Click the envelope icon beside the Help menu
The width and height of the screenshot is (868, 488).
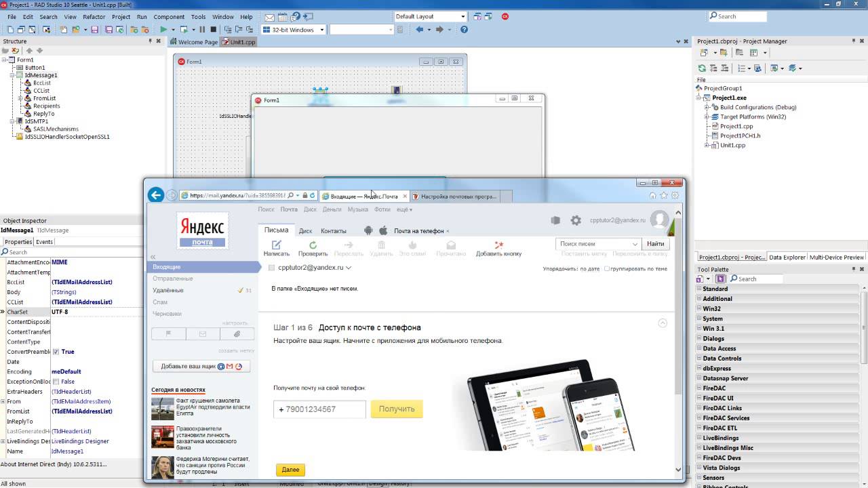(269, 17)
